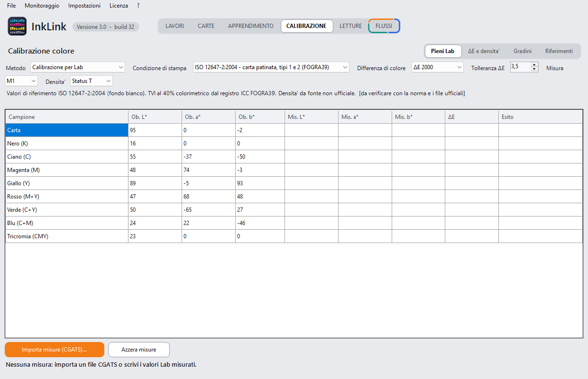This screenshot has height=379, width=588.
Task: Select the Magenta (M) sample
Action: pos(67,170)
